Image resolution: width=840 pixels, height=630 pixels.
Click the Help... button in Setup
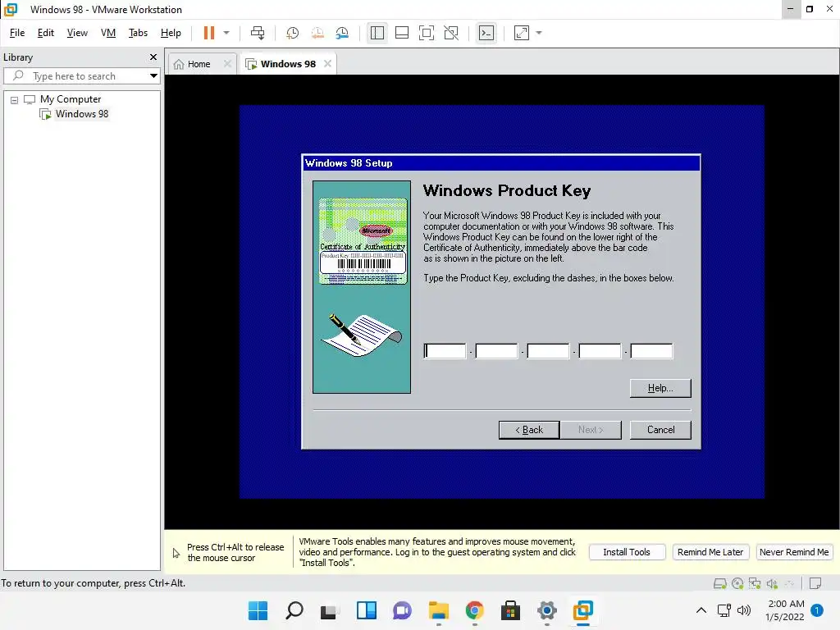coord(660,388)
